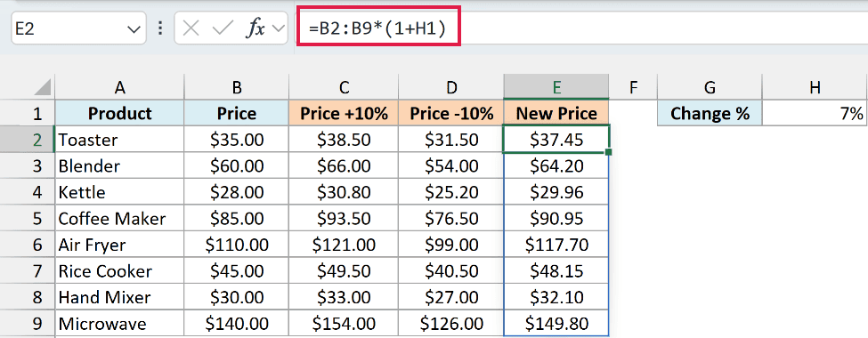This screenshot has width=868, height=338.
Task: Click the $121.00 cell
Action: (344, 245)
